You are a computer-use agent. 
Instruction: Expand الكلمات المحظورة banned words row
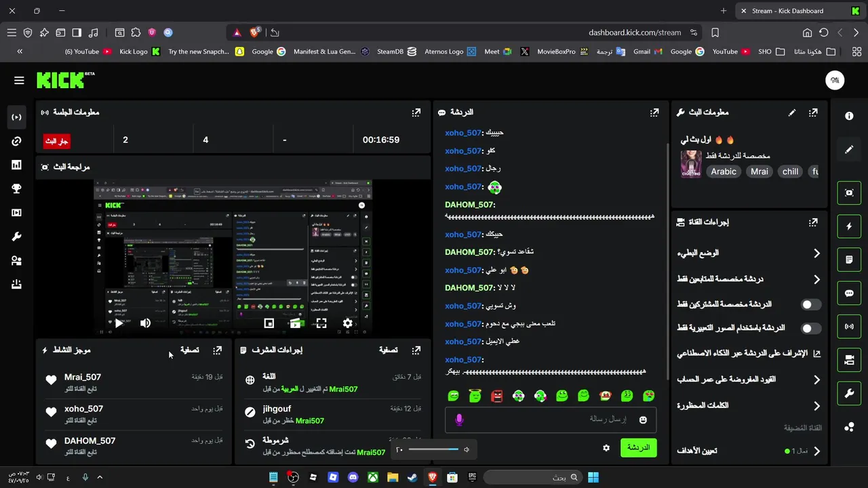[749, 405]
